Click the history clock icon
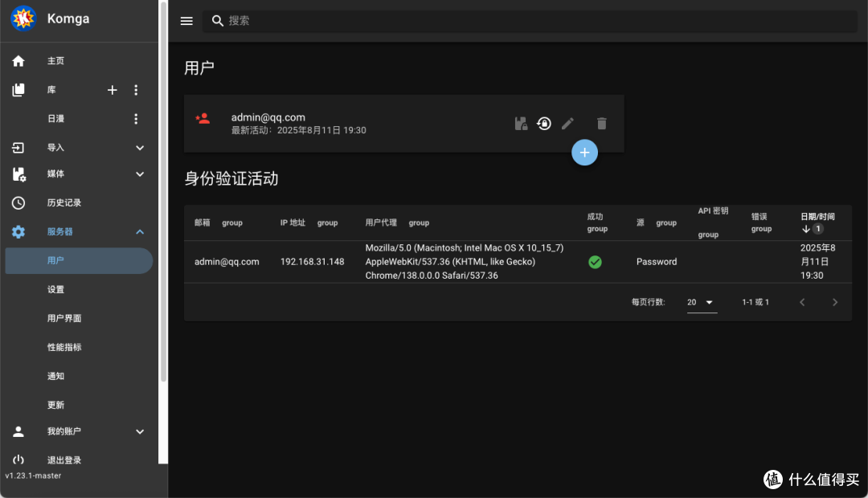This screenshot has width=868, height=498. [x=18, y=202]
